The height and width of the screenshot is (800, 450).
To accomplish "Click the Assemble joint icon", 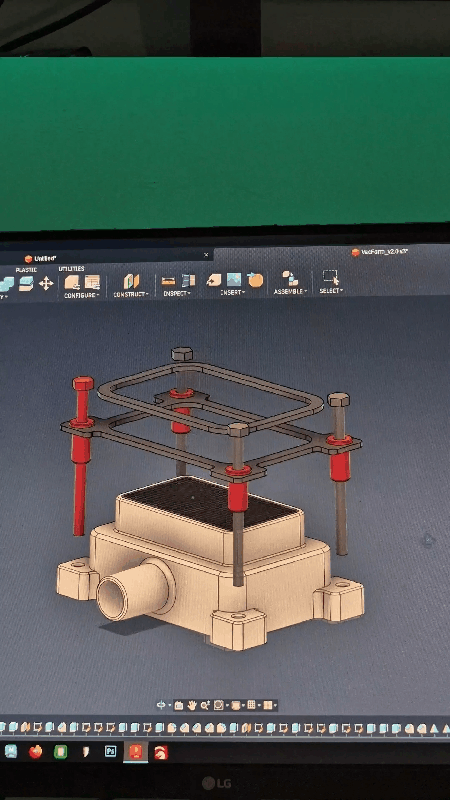I will (x=290, y=279).
